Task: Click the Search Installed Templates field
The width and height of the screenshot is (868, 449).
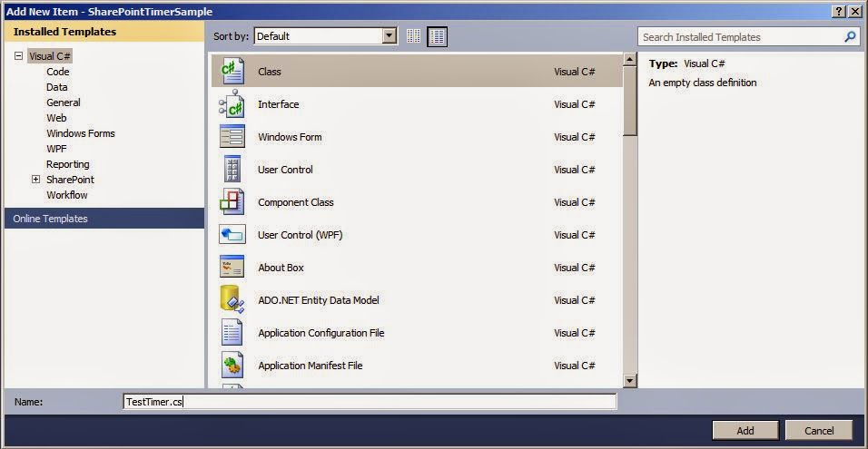Action: coord(740,37)
